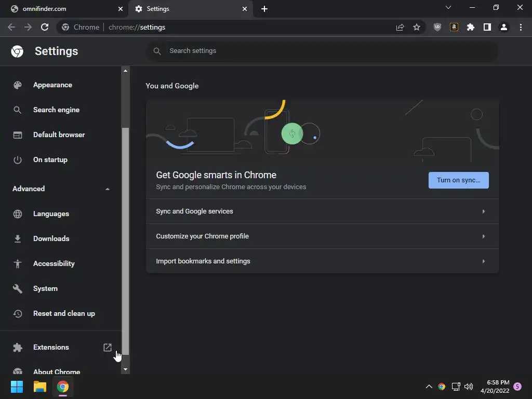Click the network display tray icon
Image resolution: width=532 pixels, height=399 pixels.
coord(456,387)
